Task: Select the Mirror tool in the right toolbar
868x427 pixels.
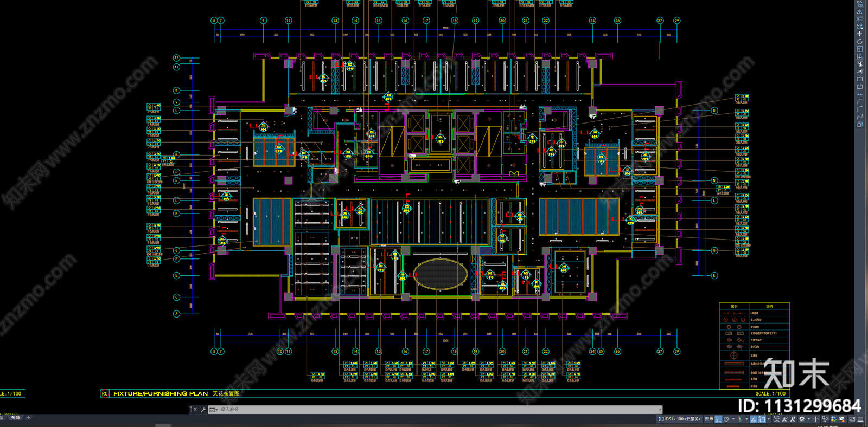Action: (859, 11)
